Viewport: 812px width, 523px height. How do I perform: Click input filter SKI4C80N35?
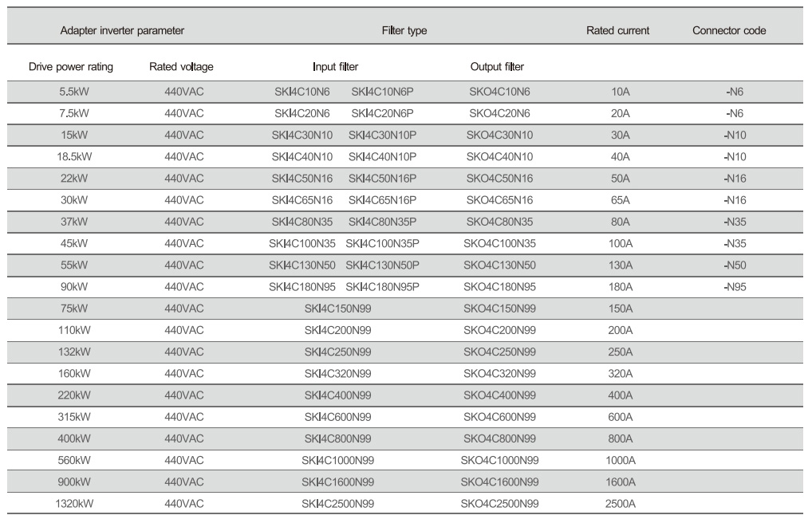[x=302, y=222]
